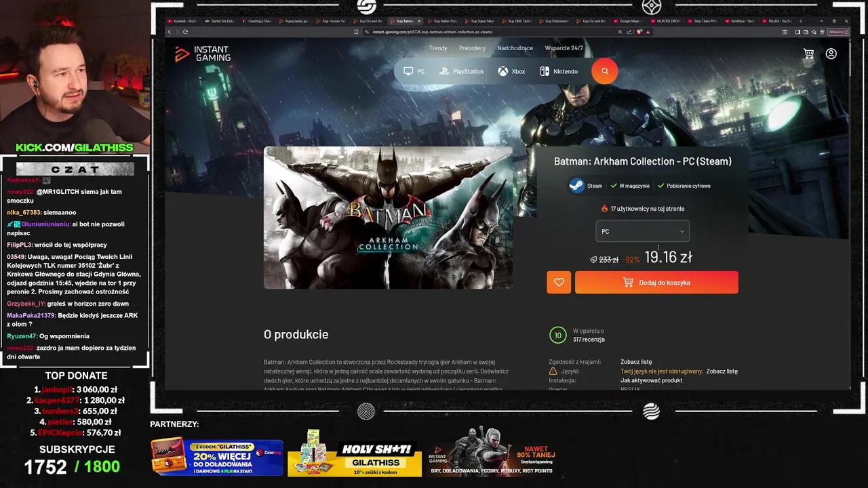868x488 pixels.
Task: Switch to the Kup Dishonored tab
Action: click(x=554, y=21)
